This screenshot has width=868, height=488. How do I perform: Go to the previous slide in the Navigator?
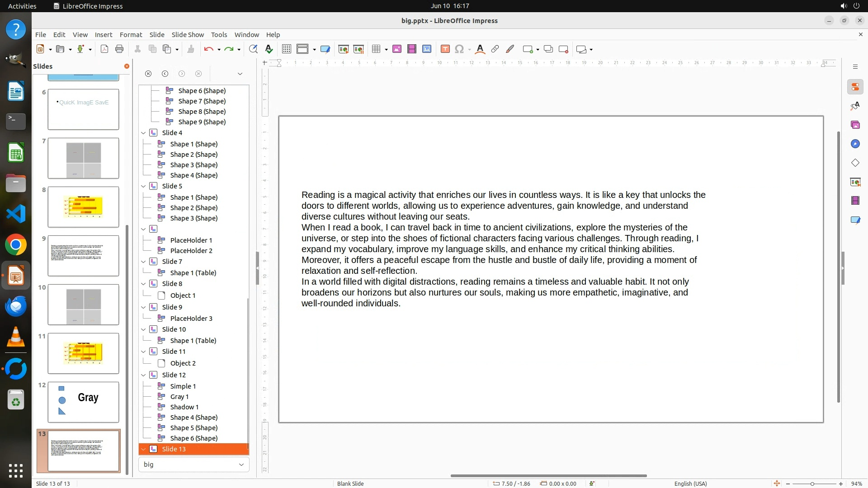tap(165, 74)
